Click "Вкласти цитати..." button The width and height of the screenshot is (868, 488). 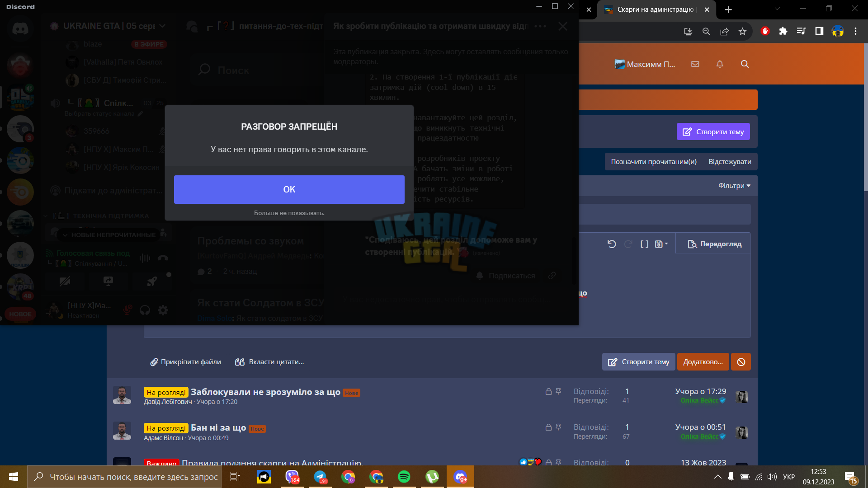(269, 362)
